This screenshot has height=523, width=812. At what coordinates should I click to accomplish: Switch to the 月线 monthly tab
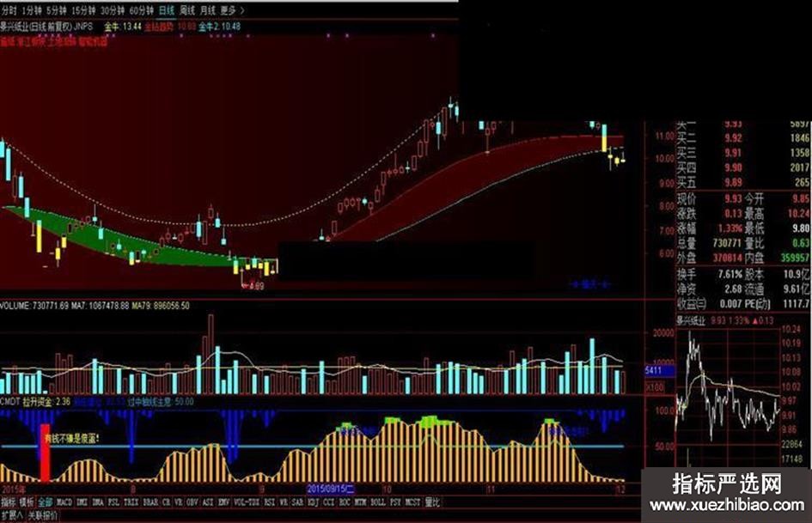208,10
